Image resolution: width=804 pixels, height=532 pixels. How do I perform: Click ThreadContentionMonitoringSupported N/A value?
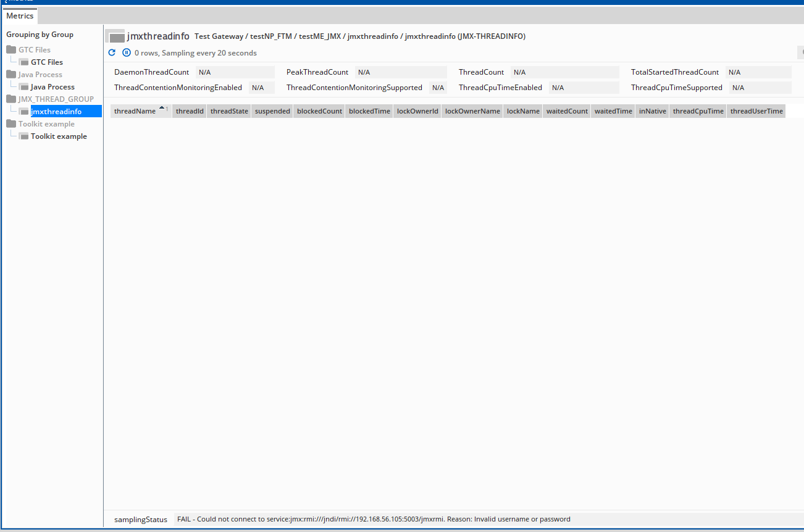438,88
